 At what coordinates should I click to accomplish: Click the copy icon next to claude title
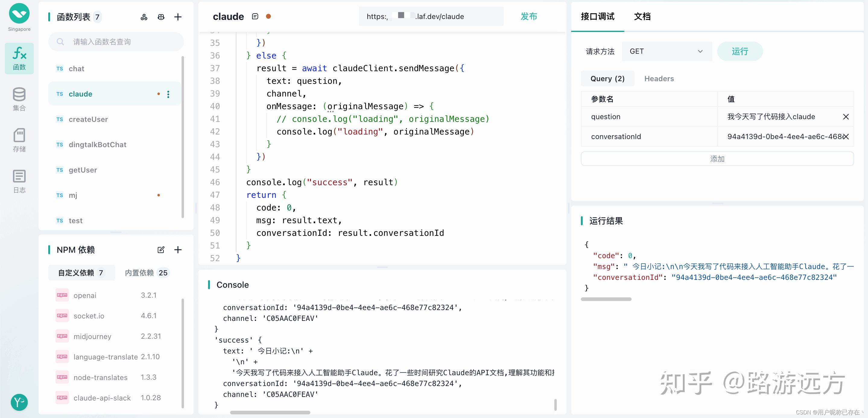pos(255,16)
